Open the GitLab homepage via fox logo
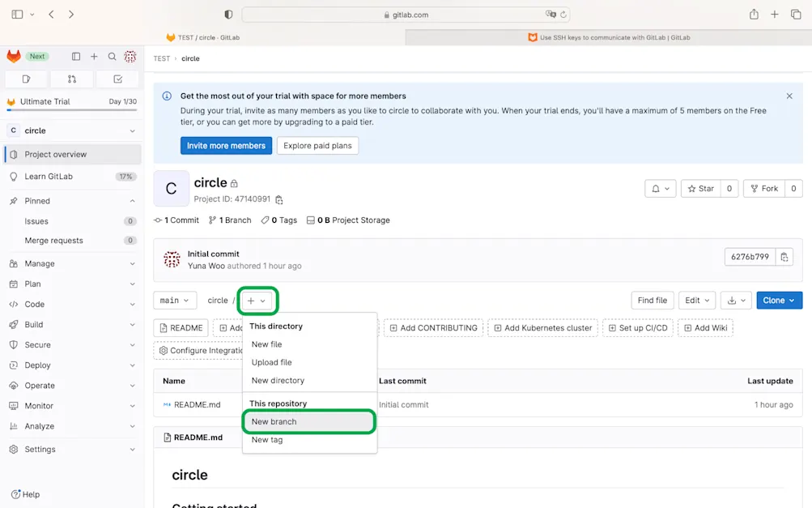This screenshot has height=508, width=812. pyautogui.click(x=12, y=55)
